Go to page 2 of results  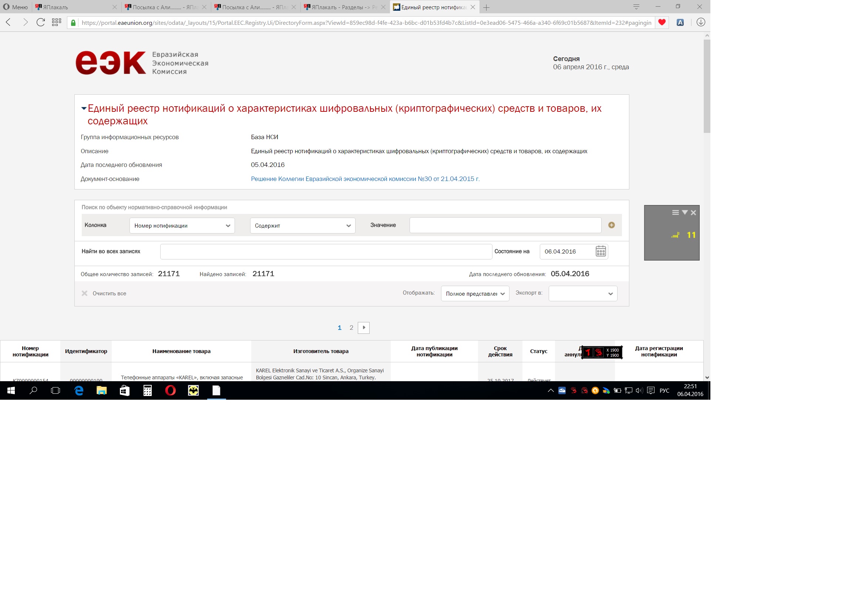coord(351,328)
